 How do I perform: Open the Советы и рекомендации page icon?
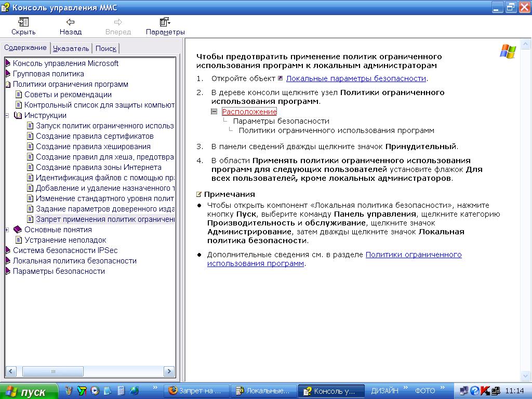coord(19,95)
